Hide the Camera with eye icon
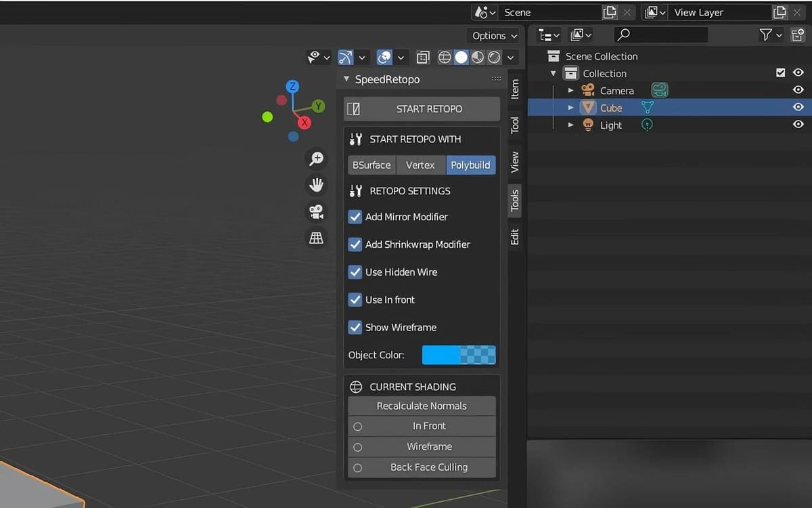812x508 pixels. [x=798, y=90]
